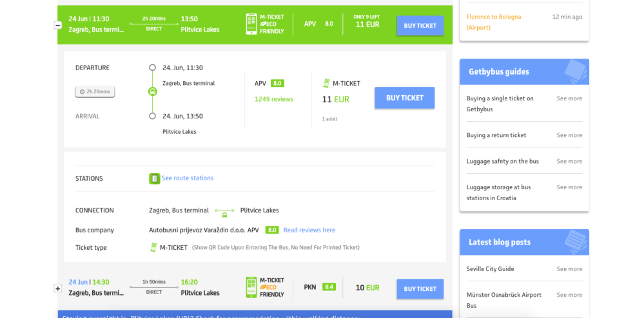Click the M-Ticket icon beside 11 EUR price
Image resolution: width=644 pixels, height=318 pixels.
coord(326,83)
